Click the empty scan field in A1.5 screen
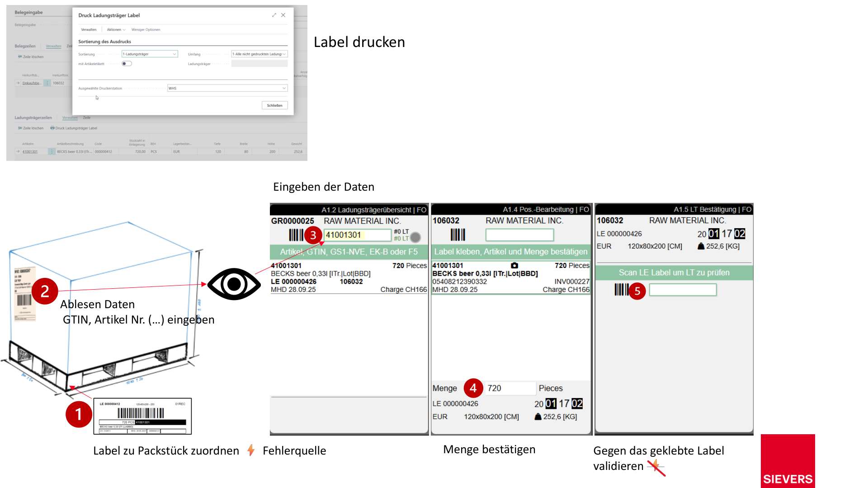This screenshot has width=868, height=488. pyautogui.click(x=683, y=290)
